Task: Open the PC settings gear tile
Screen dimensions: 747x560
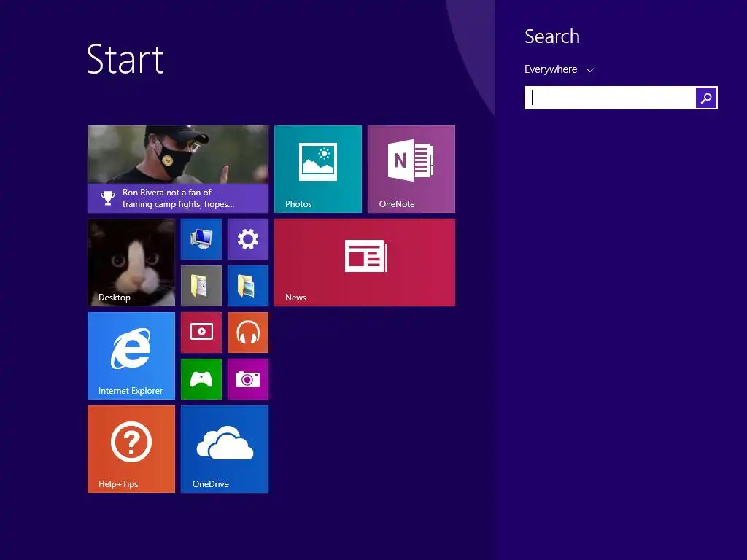Action: click(248, 239)
